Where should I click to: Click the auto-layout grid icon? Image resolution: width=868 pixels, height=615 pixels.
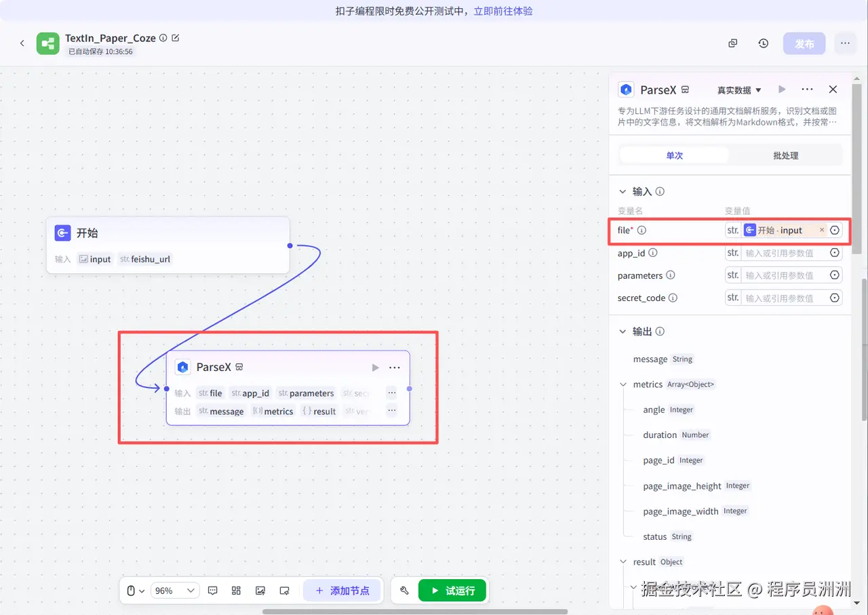[x=236, y=591]
